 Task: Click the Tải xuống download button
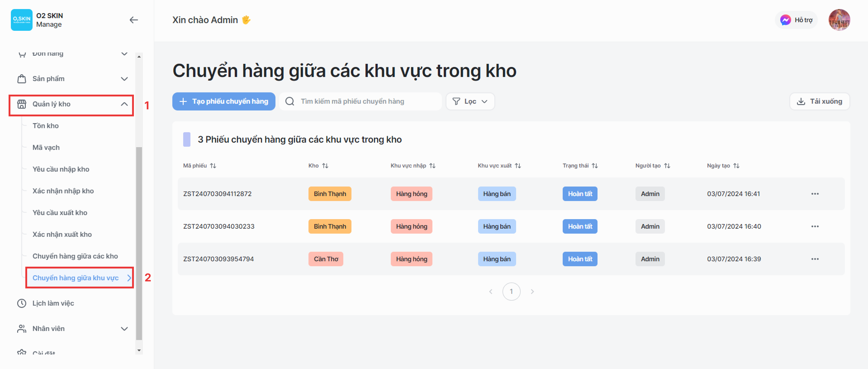tap(819, 101)
